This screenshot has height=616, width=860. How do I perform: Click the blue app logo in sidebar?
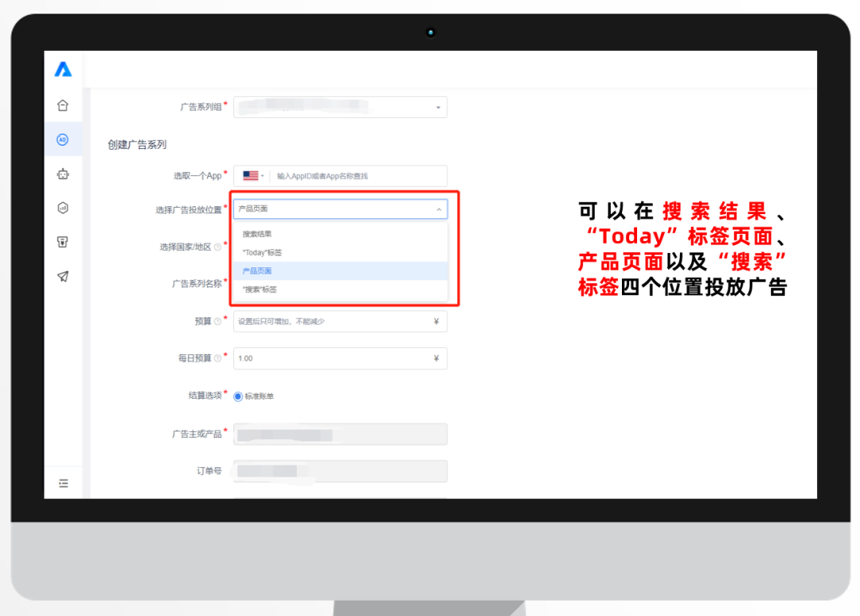[x=63, y=69]
